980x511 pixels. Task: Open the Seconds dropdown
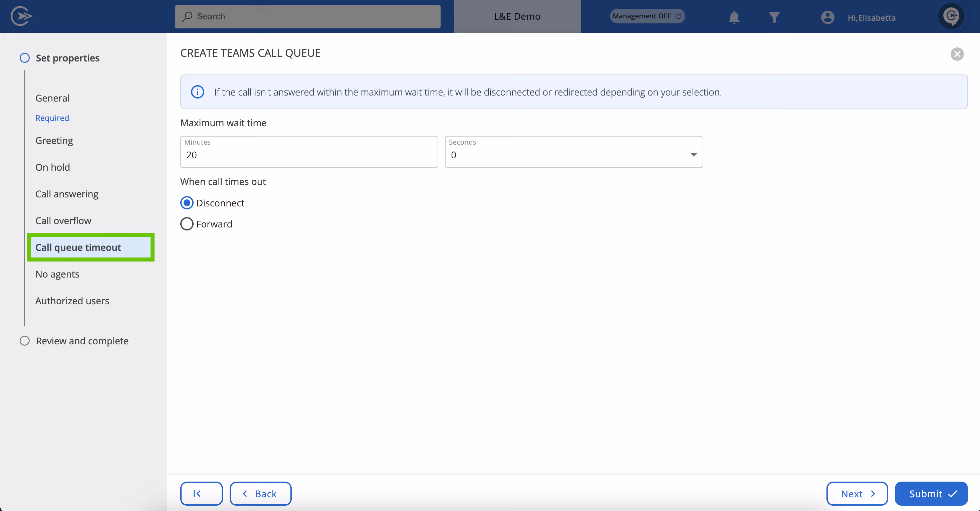point(574,152)
